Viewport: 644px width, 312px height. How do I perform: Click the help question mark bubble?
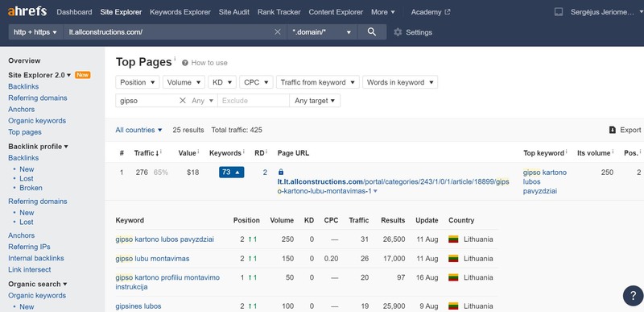click(x=633, y=296)
